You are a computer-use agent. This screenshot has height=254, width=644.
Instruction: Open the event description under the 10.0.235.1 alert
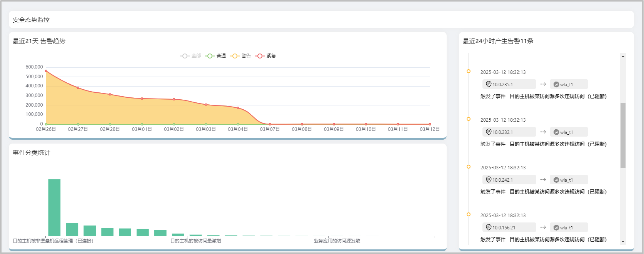558,96
